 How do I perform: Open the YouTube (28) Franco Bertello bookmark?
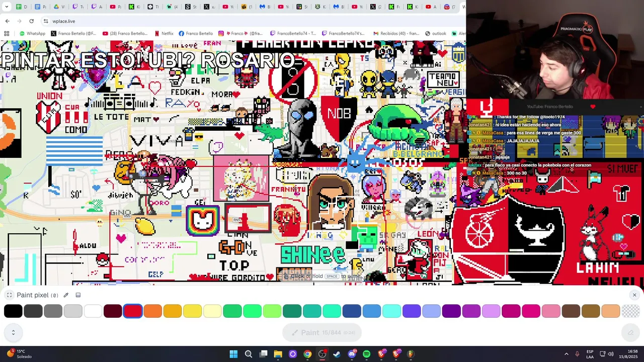pos(125,34)
